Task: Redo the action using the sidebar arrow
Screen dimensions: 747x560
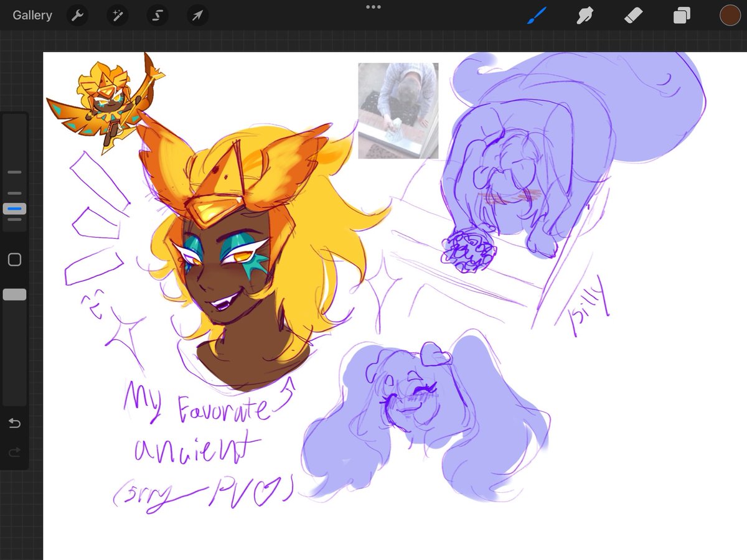Action: click(14, 452)
